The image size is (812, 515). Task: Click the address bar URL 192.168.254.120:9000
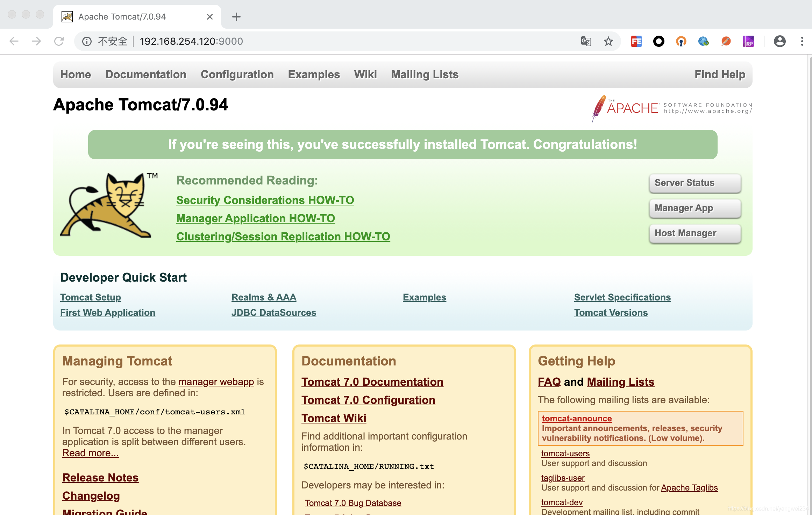[x=191, y=41]
